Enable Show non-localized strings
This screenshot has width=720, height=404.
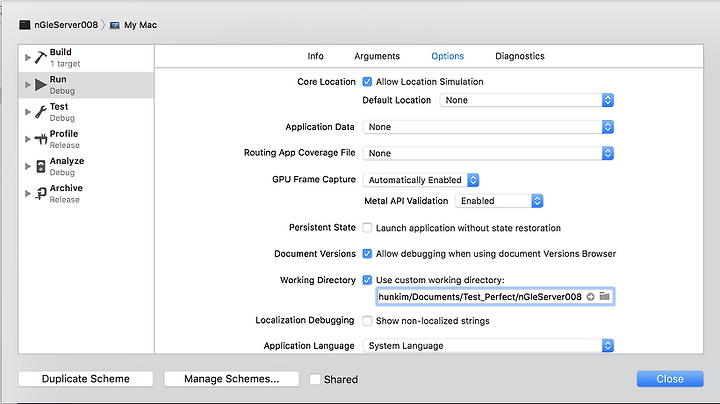tap(367, 321)
